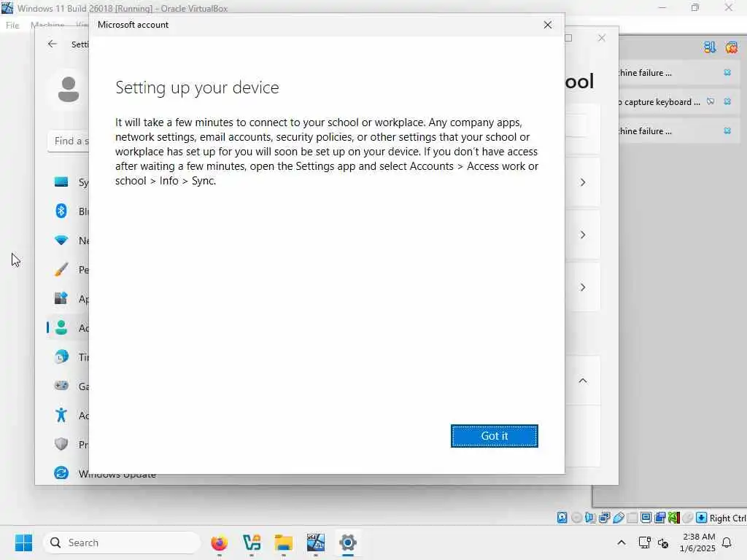
Task: Click the Find a setting search box
Action: click(69, 141)
